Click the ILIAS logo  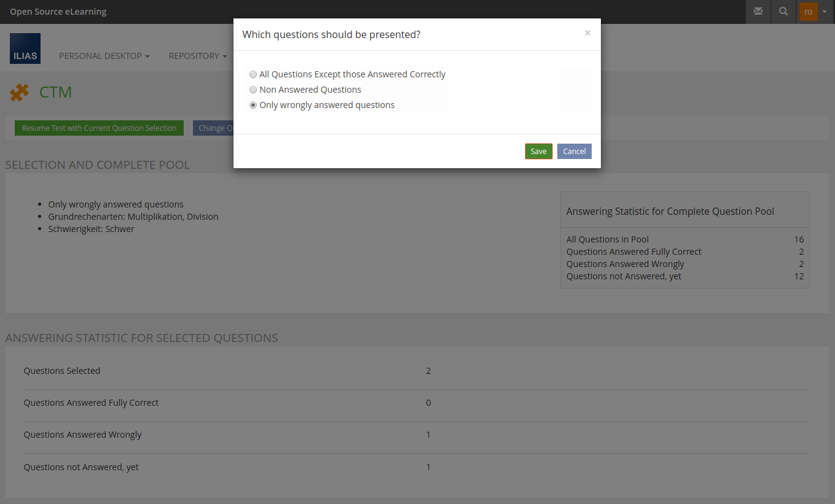tap(25, 48)
